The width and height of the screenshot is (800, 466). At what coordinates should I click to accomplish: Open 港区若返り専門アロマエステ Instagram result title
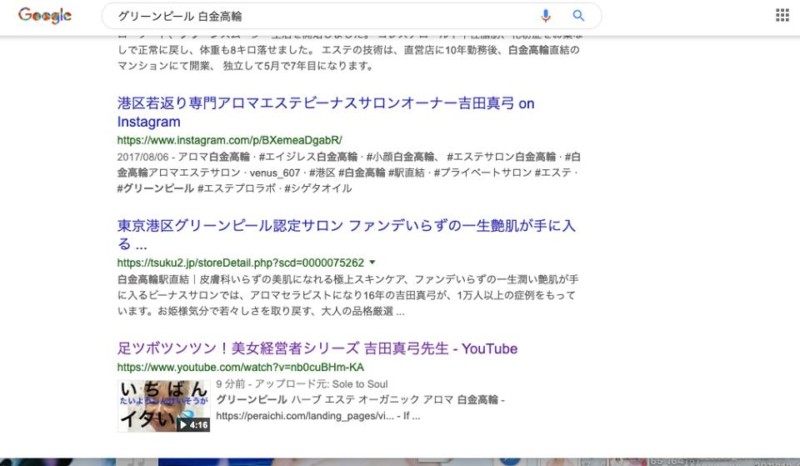click(326, 112)
